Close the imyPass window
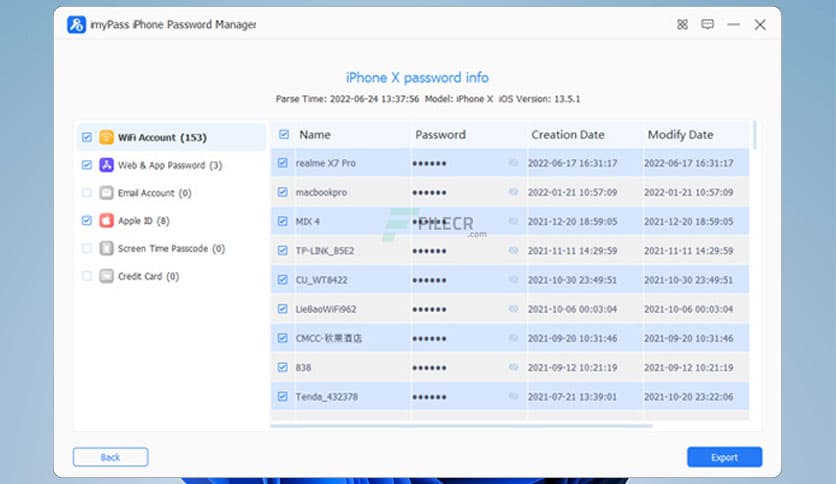Screen dimensions: 836x484 pyautogui.click(x=760, y=25)
